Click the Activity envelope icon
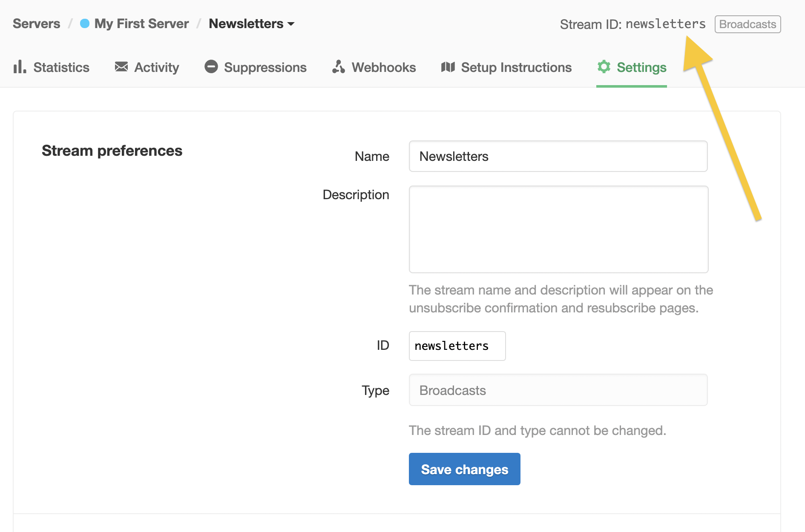 121,67
